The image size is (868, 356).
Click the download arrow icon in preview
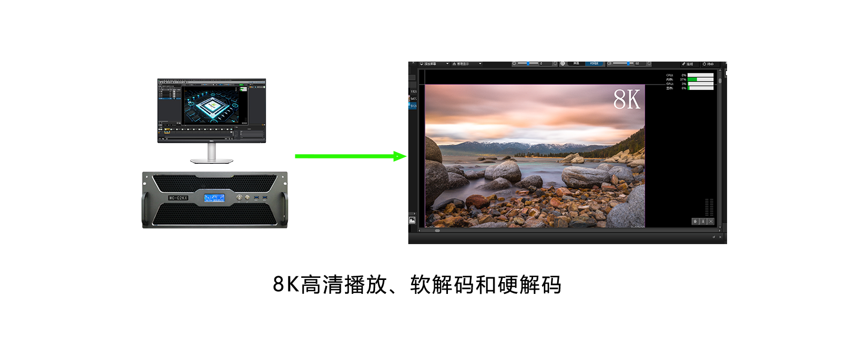click(x=703, y=221)
